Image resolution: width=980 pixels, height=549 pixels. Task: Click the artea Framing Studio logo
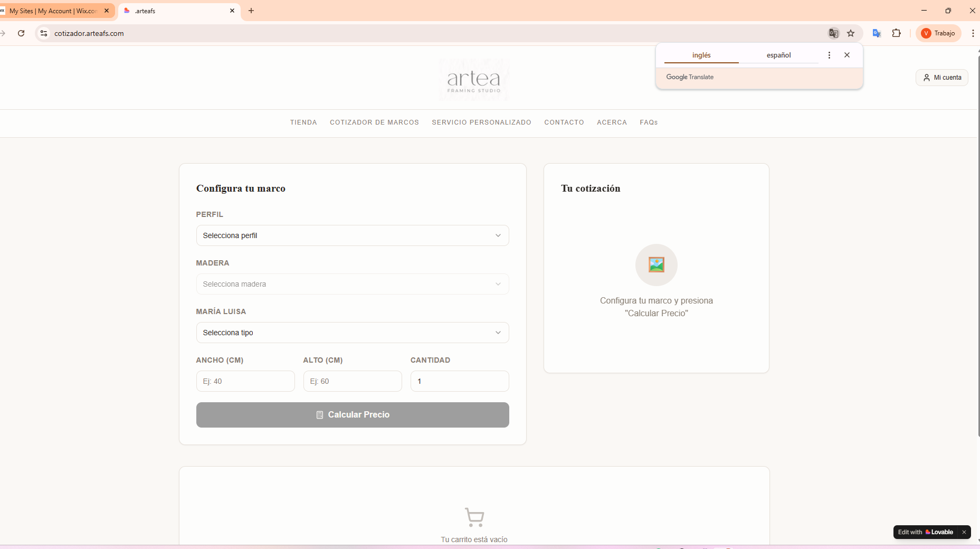(474, 80)
